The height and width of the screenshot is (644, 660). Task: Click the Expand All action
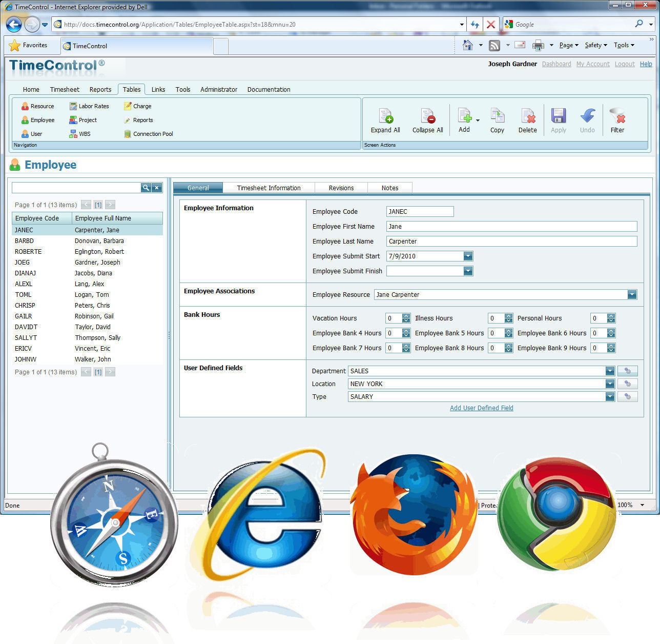[385, 121]
